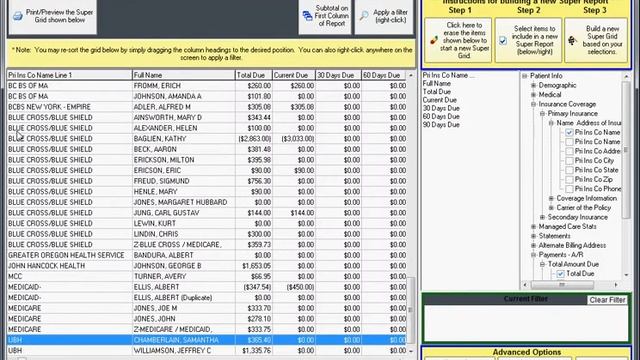Collapse the Total Amount Due node

coord(542,264)
